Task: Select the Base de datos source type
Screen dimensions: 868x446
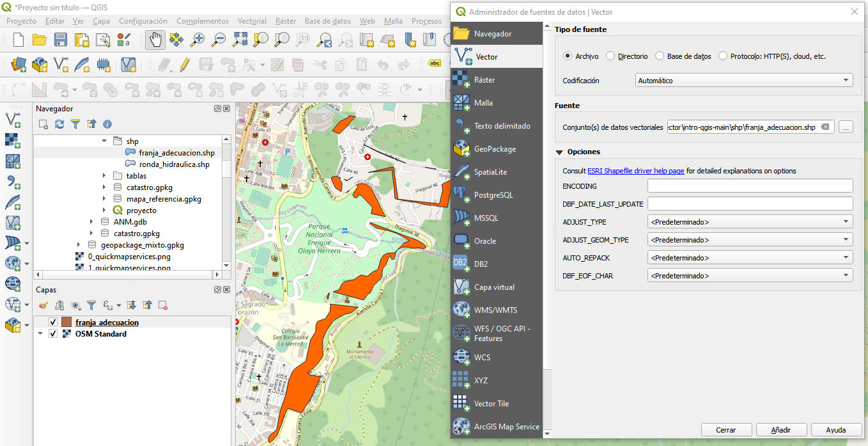Action: 660,56
